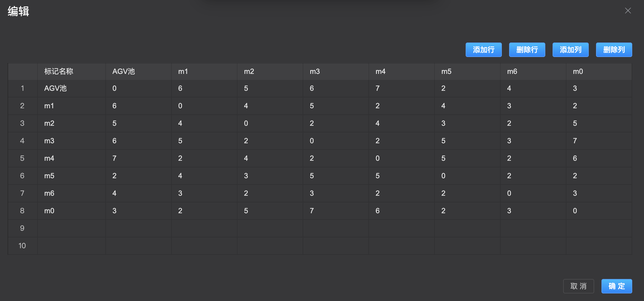
Task: Click the 添加行 button
Action: [x=483, y=50]
